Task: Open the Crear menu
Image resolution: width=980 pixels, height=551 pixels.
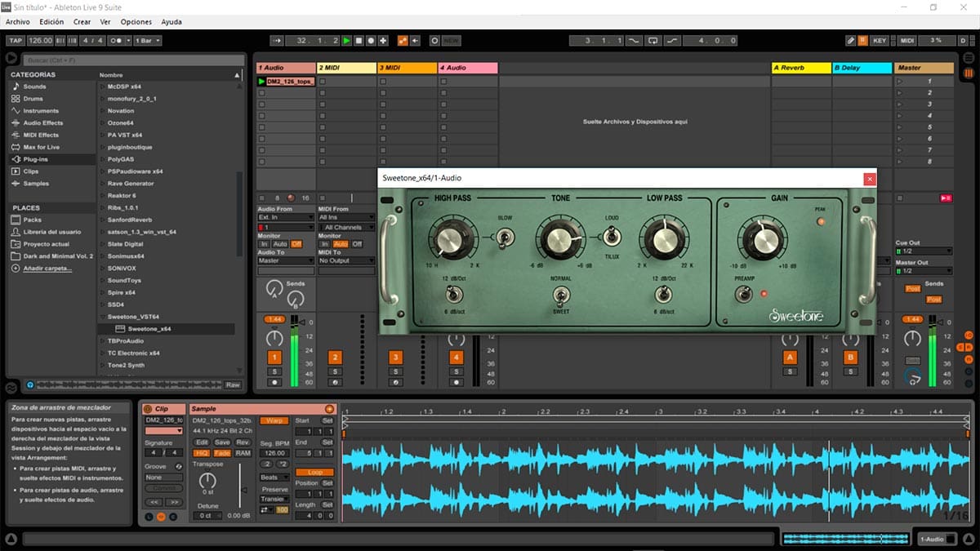Action: coord(82,22)
